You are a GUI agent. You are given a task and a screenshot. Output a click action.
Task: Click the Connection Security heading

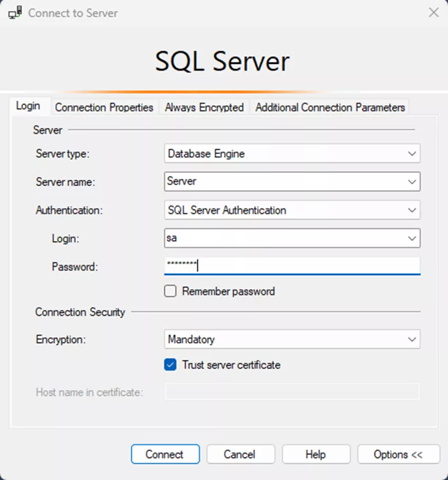pyautogui.click(x=80, y=312)
